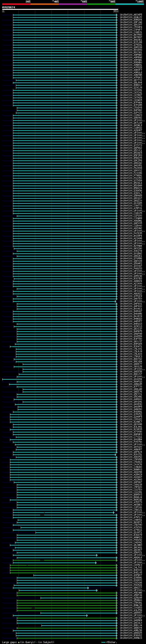146x644 pixels.
Task: Open hit UniRef100_Q9FJA6
Action: (131, 22)
